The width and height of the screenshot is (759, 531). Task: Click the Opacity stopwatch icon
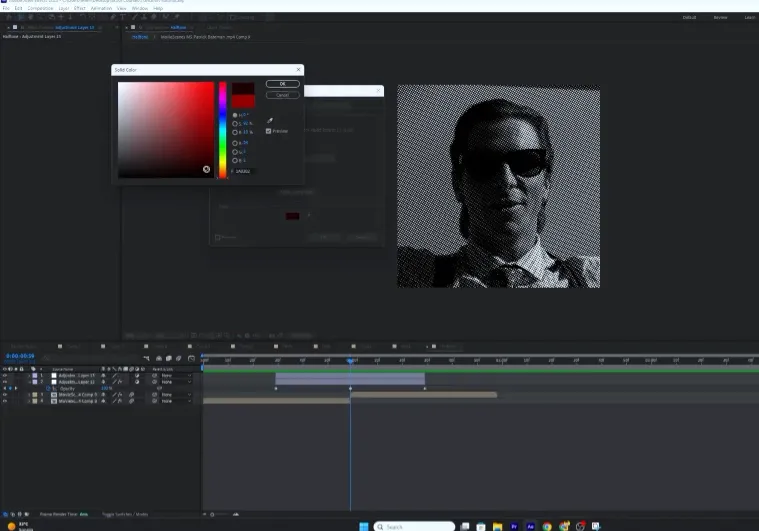pos(48,388)
